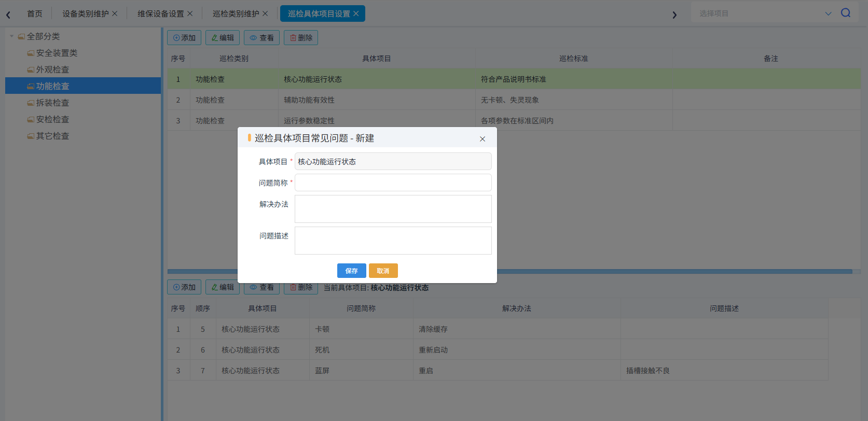Close the 巡检具体项目设置 tab
The height and width of the screenshot is (421, 868).
[356, 13]
